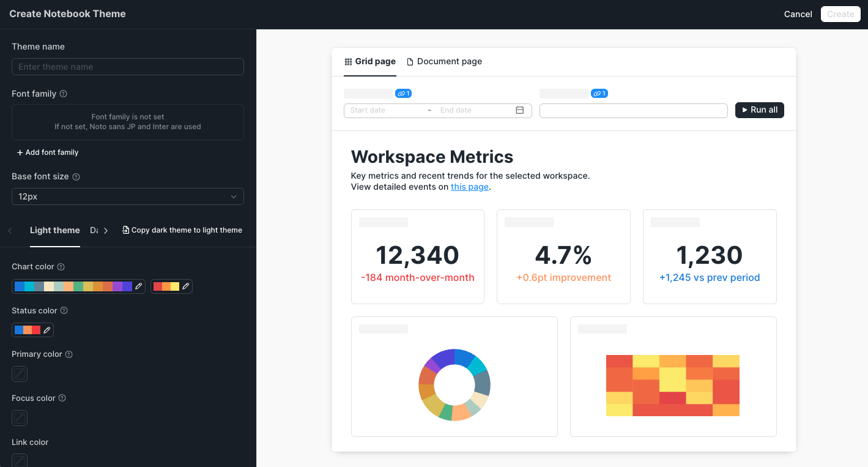Viewport: 868px width, 467px height.
Task: Open the calendar icon in the date range
Action: [520, 110]
